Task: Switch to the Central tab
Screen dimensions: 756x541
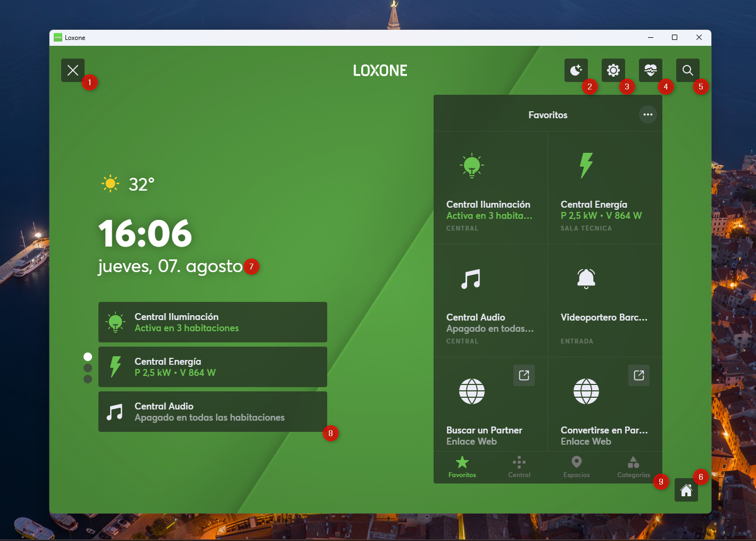Action: click(519, 467)
